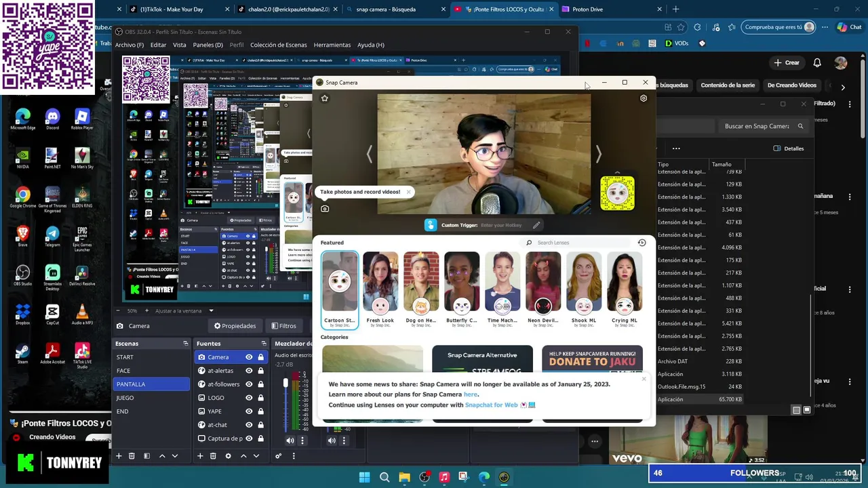868x488 pixels.
Task: Open the Snapchat for Web link
Action: 491,405
